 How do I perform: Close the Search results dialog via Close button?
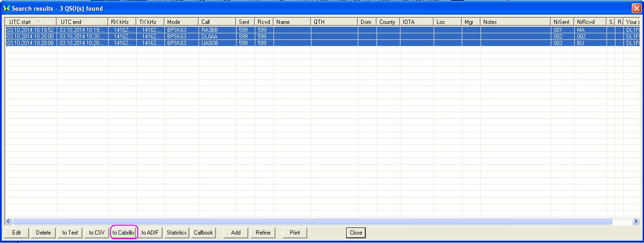(x=355, y=233)
